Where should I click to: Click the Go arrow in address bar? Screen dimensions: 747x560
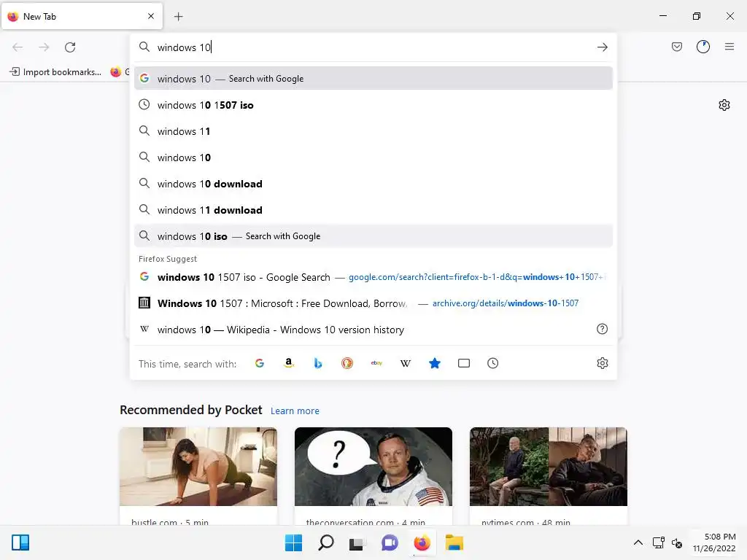pyautogui.click(x=602, y=47)
